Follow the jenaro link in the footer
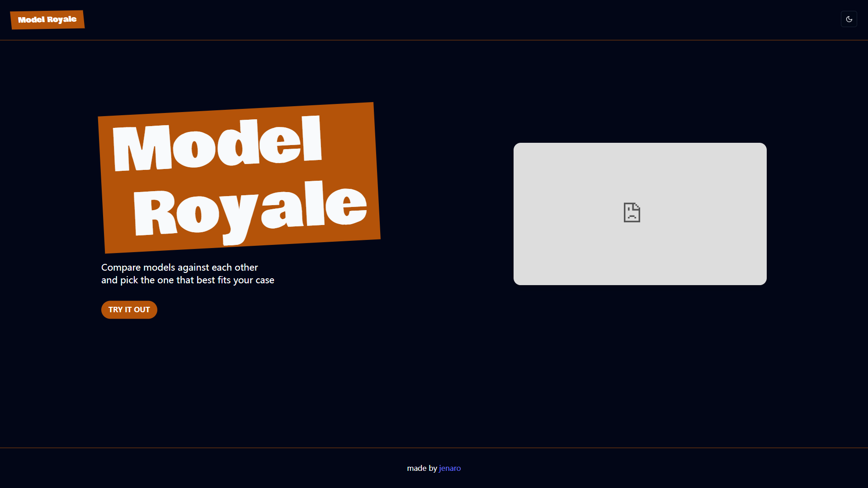This screenshot has width=868, height=488. (450, 468)
